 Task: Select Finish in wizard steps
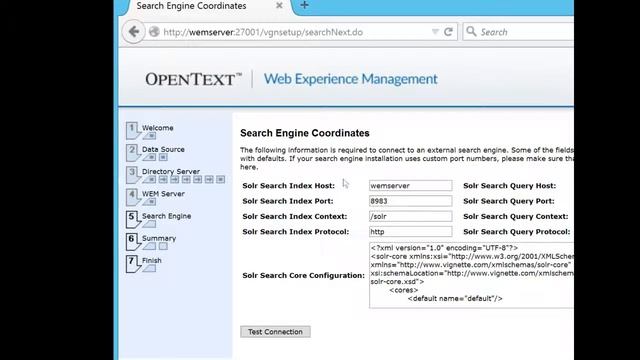(152, 260)
